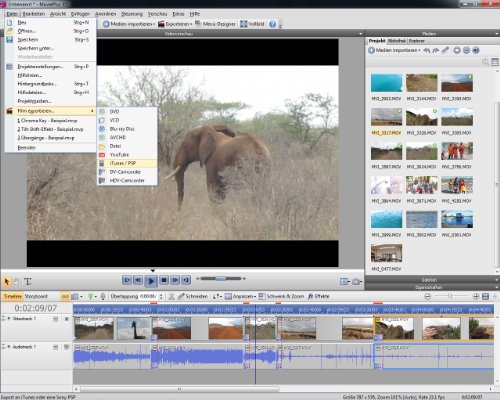Viewport: 500px width, 400px height.
Task: Open the Anpassen dropdown in timeline toolbar
Action: [255, 296]
